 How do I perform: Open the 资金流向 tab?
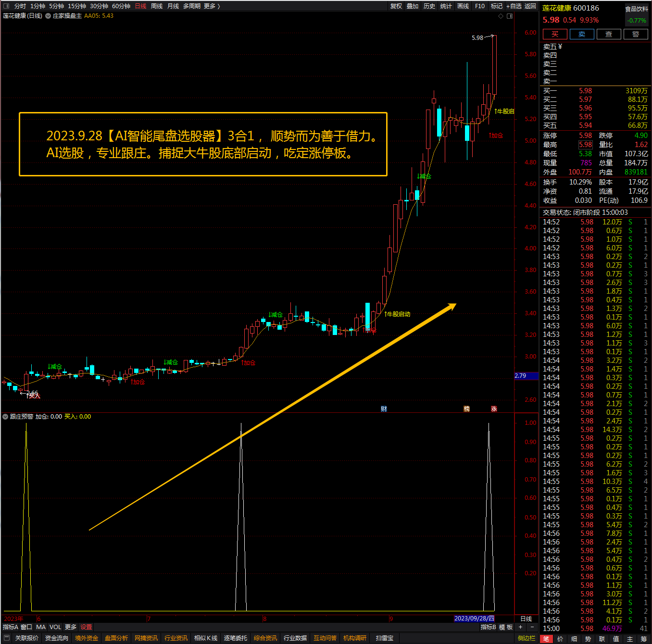pyautogui.click(x=57, y=638)
